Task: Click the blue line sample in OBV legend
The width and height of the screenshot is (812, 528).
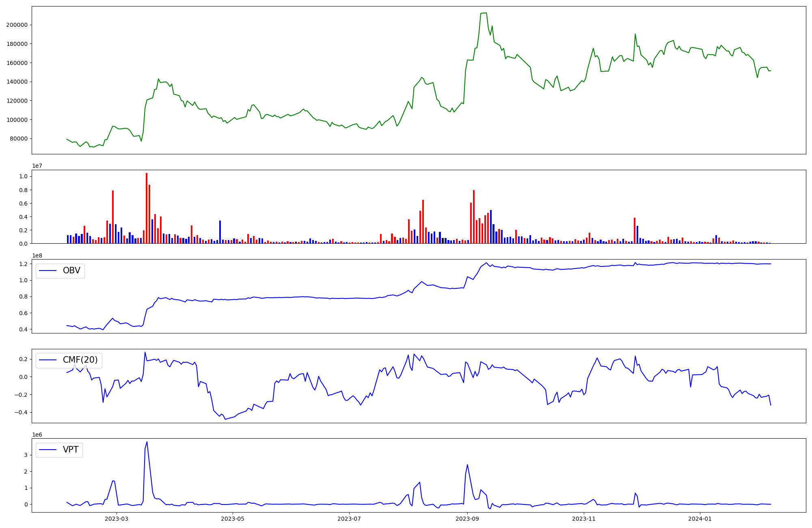Action: 48,270
